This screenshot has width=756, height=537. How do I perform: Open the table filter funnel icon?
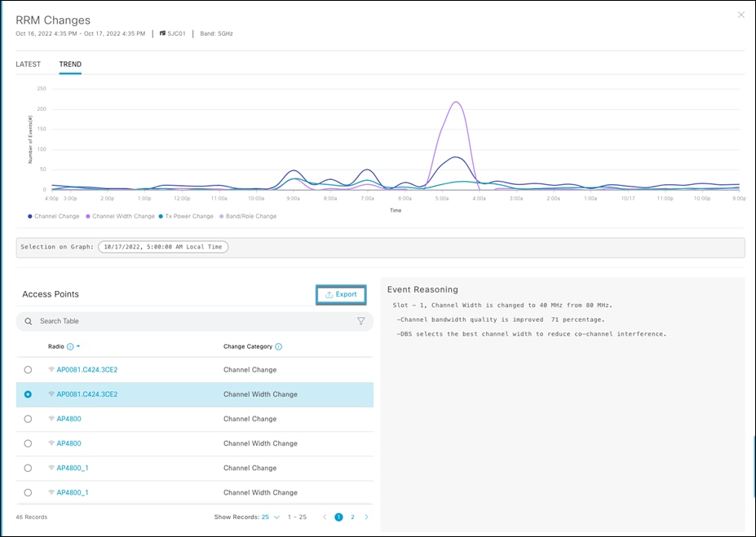click(360, 321)
